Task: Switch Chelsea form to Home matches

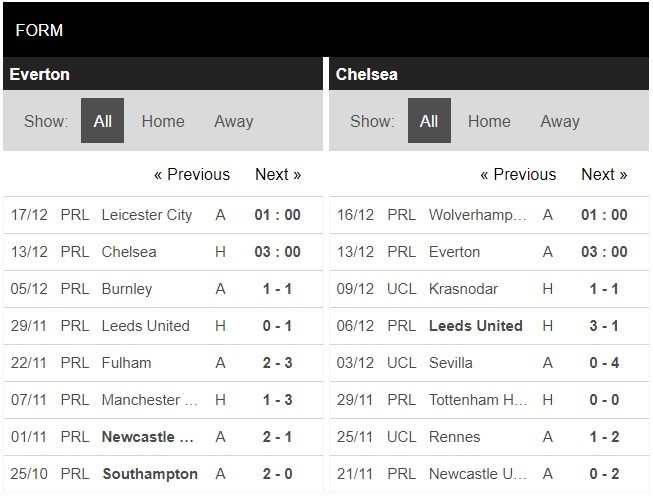Action: point(489,121)
